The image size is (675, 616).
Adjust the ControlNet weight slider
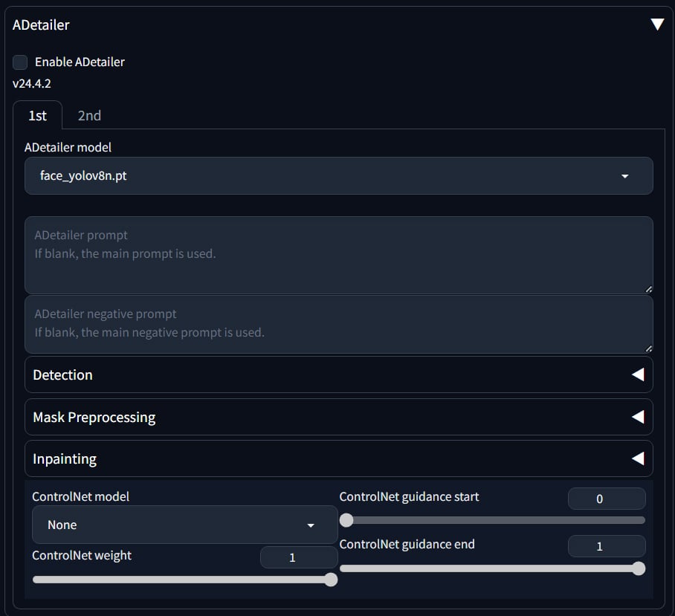tap(184, 580)
